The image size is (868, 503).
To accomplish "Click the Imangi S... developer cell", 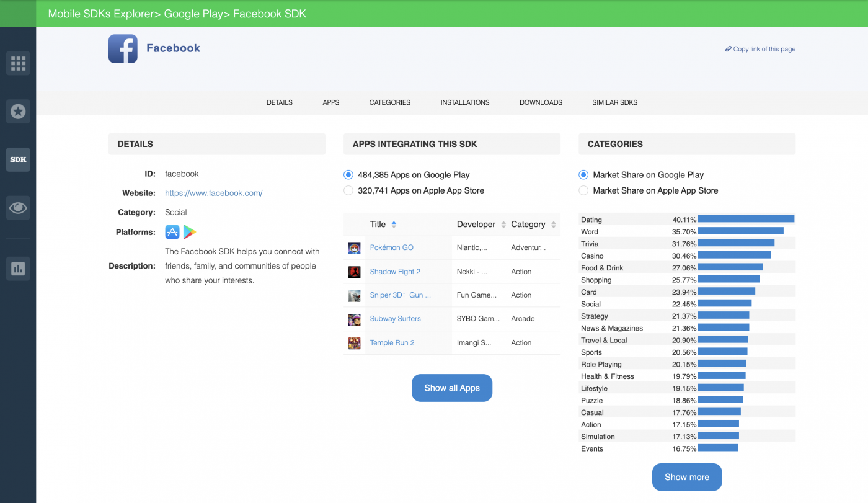I will [x=474, y=342].
